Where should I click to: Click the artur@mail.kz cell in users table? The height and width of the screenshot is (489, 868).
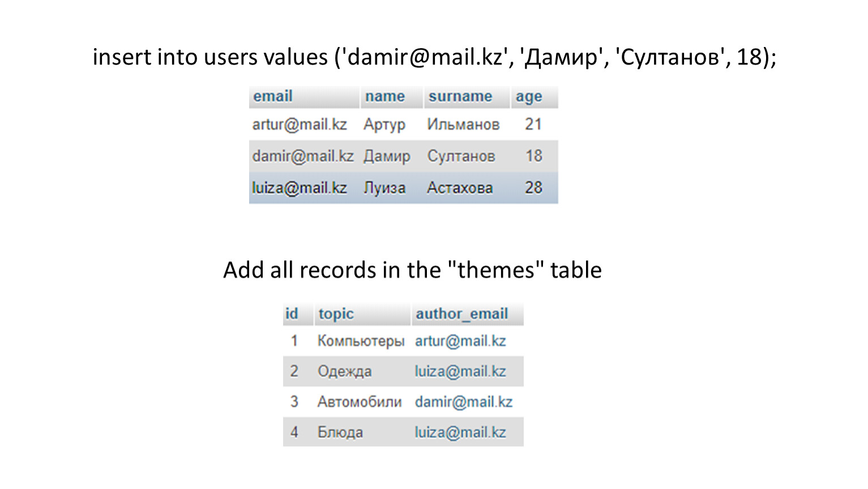point(300,124)
